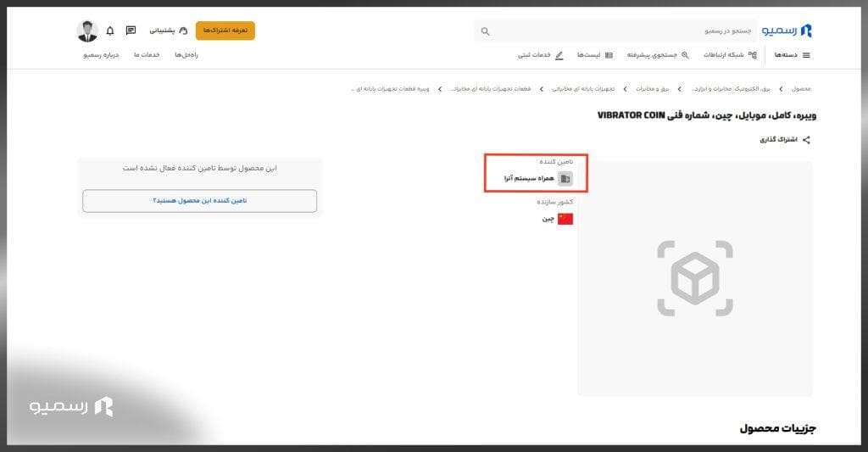Click the چین country text
Image resolution: width=868 pixels, height=452 pixels.
(548, 220)
